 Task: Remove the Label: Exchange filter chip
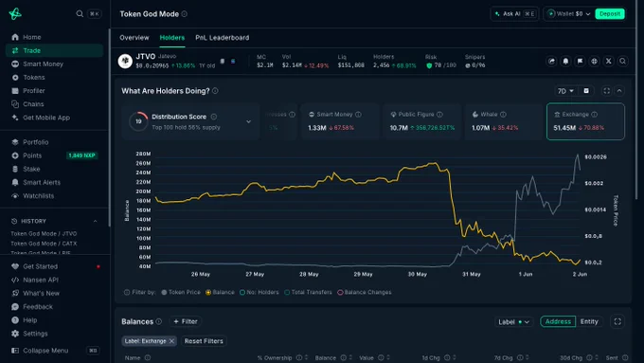[171, 341]
